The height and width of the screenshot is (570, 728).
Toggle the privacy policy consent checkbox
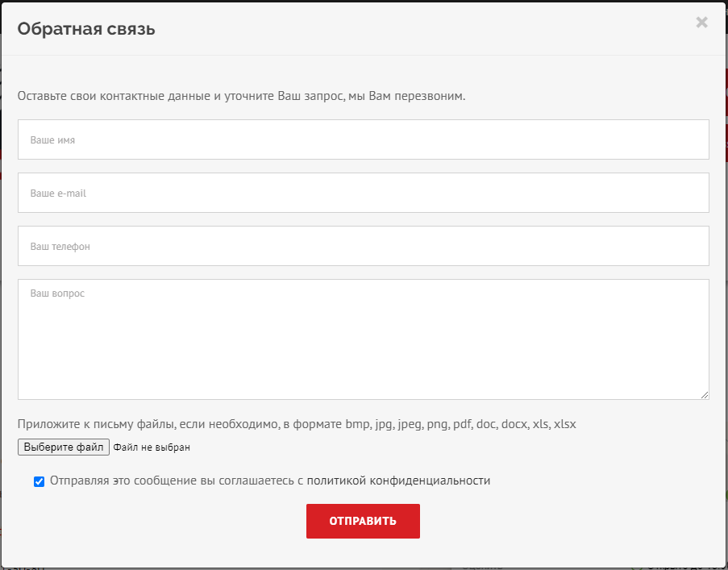[x=40, y=481]
